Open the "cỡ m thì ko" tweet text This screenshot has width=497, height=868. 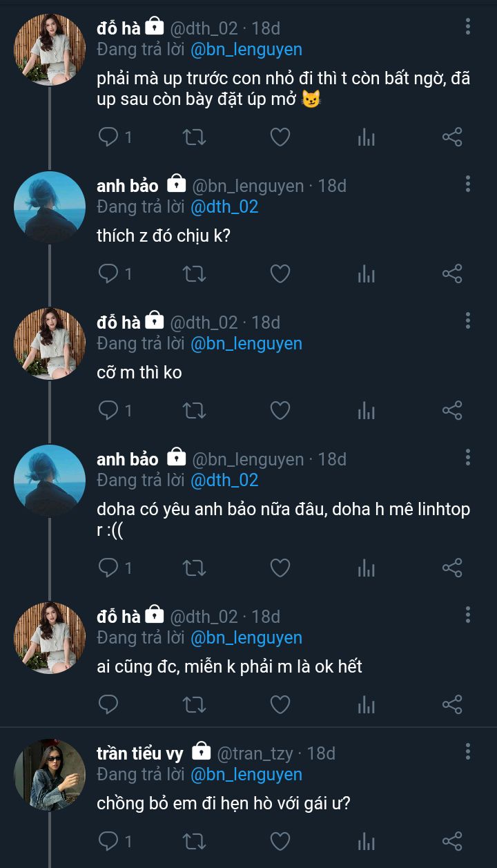(139, 372)
